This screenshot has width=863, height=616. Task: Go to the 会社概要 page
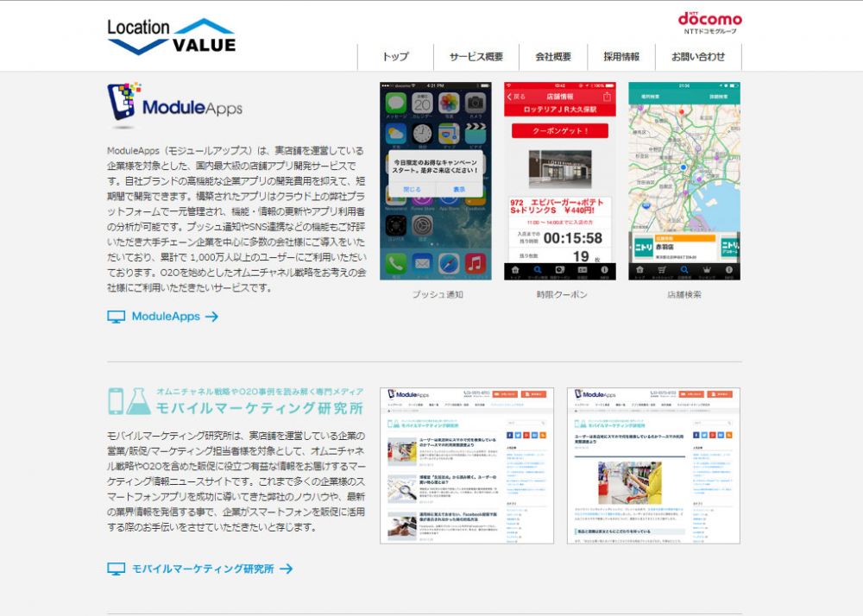point(553,57)
